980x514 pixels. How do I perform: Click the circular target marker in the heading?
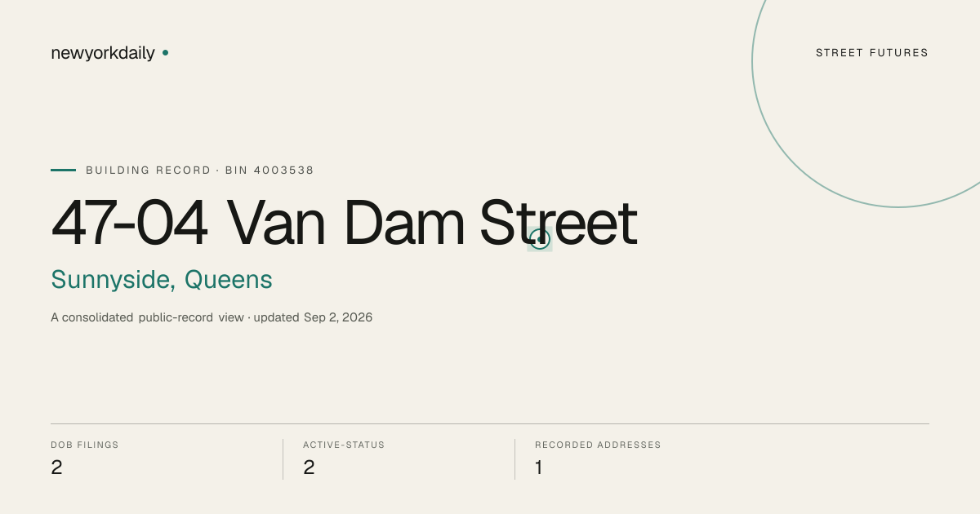[540, 239]
